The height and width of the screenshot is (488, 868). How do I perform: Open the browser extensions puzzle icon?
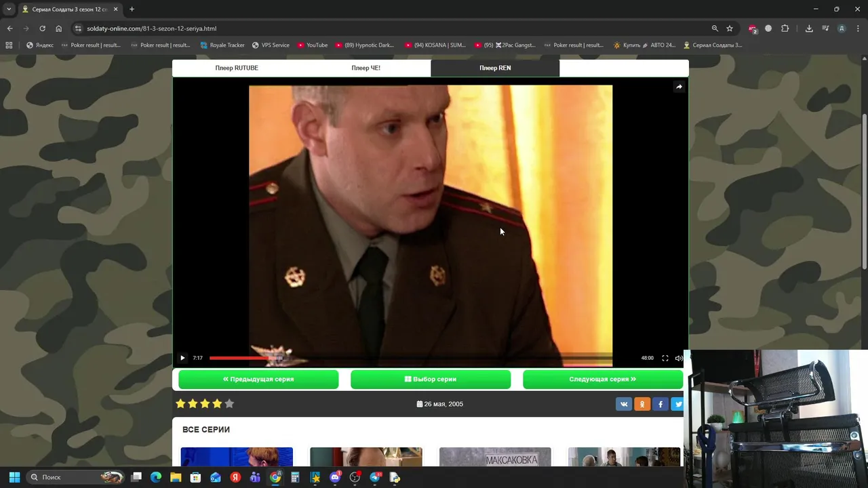coord(785,28)
